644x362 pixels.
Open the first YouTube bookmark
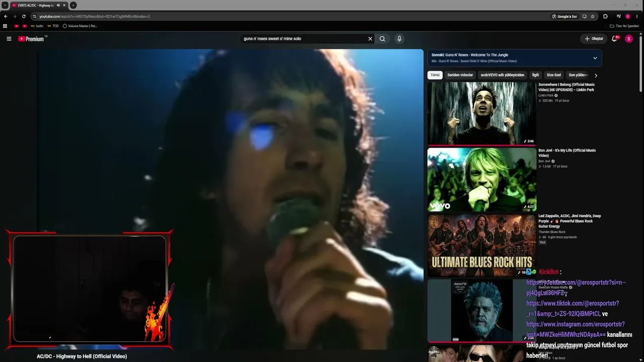coord(17,26)
